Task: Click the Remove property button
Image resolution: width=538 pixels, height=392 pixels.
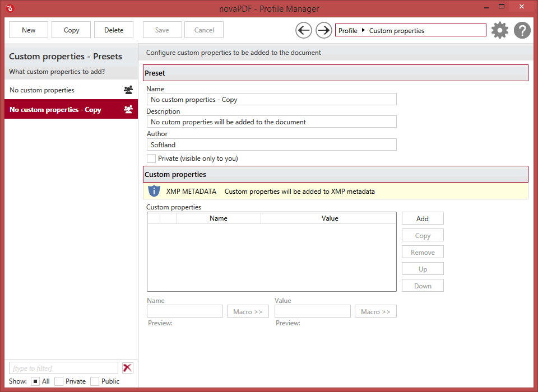Action: 423,252
